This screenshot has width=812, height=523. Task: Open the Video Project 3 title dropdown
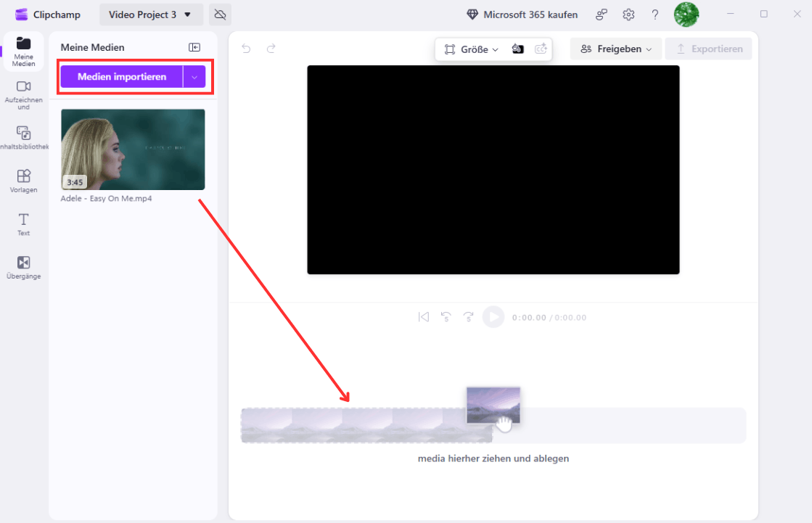point(150,15)
